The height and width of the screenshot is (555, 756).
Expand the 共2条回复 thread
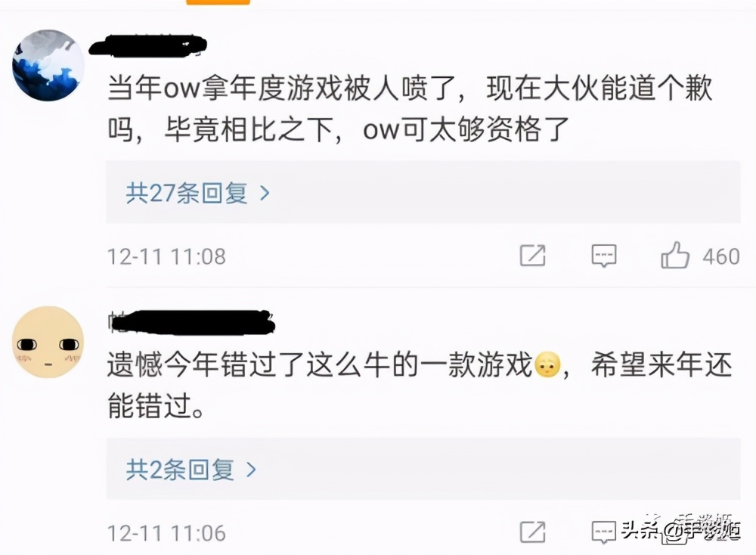coord(423,469)
